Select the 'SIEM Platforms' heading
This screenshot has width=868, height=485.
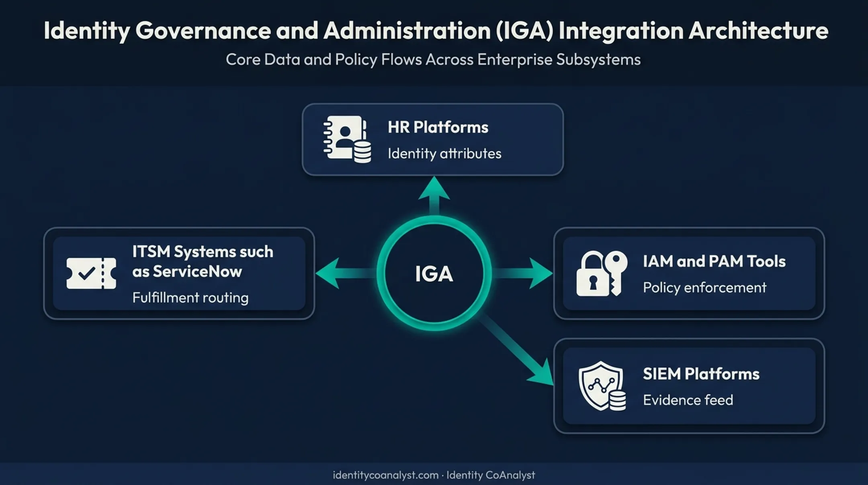(x=701, y=374)
